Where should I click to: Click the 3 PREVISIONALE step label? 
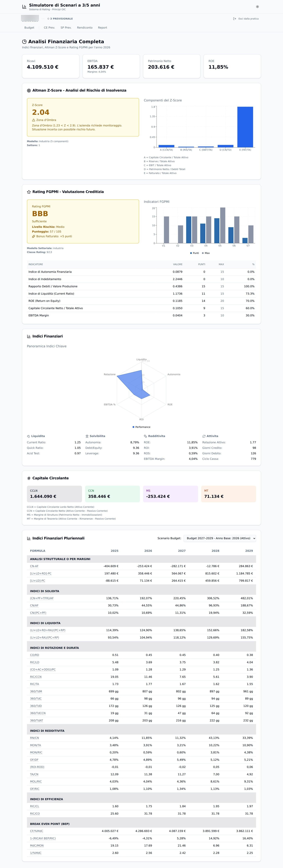(x=61, y=19)
